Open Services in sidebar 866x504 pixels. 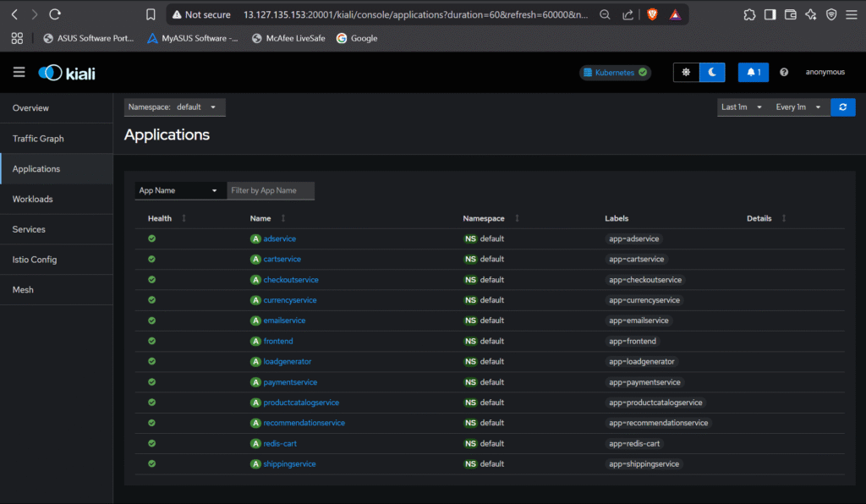pyautogui.click(x=57, y=229)
